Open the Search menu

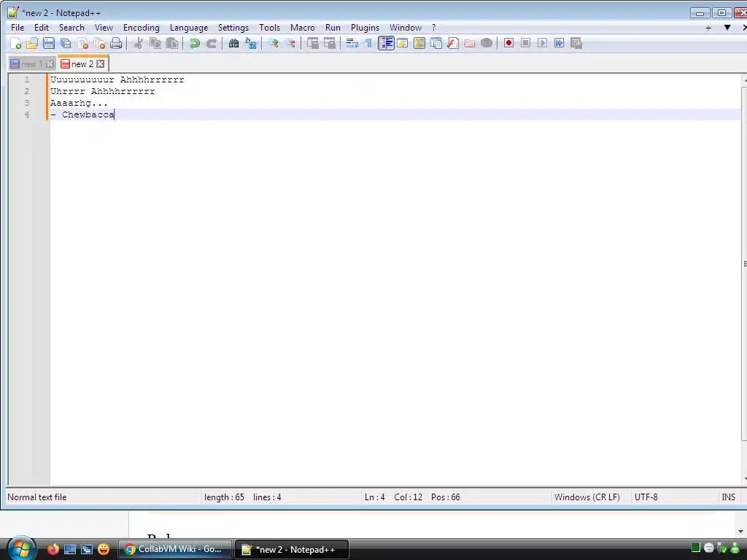click(x=71, y=28)
